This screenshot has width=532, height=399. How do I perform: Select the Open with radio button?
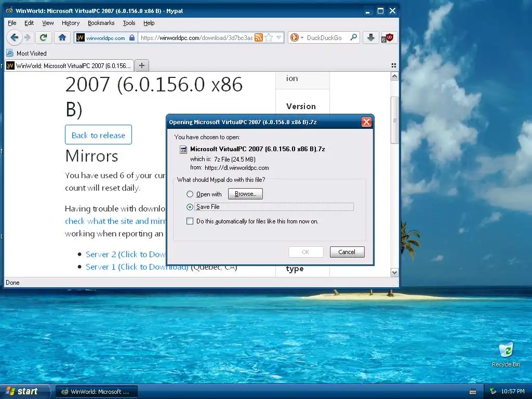[190, 194]
